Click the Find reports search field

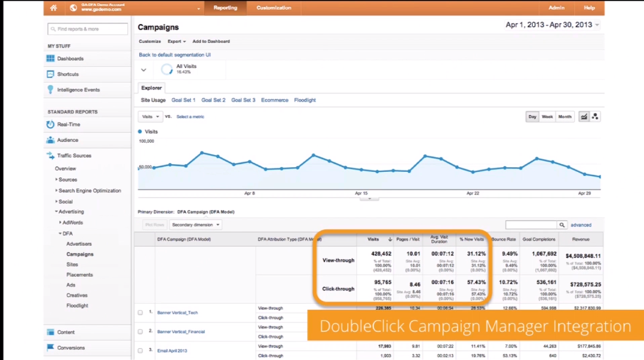(x=87, y=29)
